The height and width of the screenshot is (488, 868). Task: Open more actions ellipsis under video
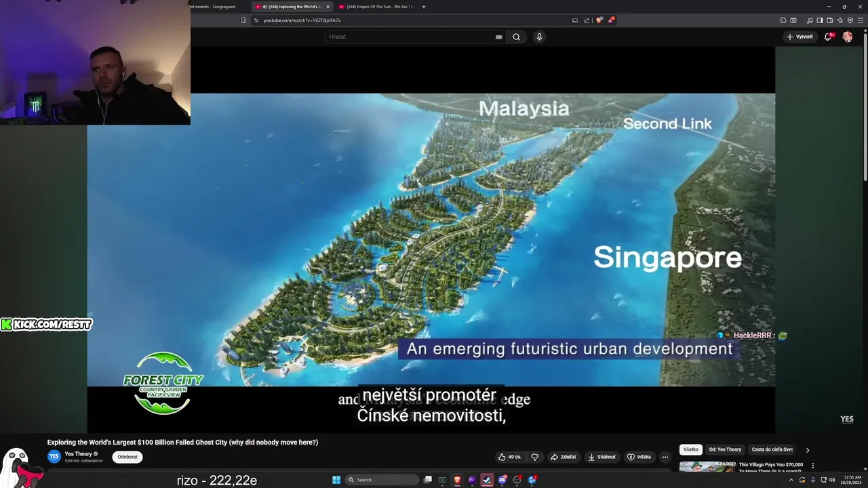point(665,457)
